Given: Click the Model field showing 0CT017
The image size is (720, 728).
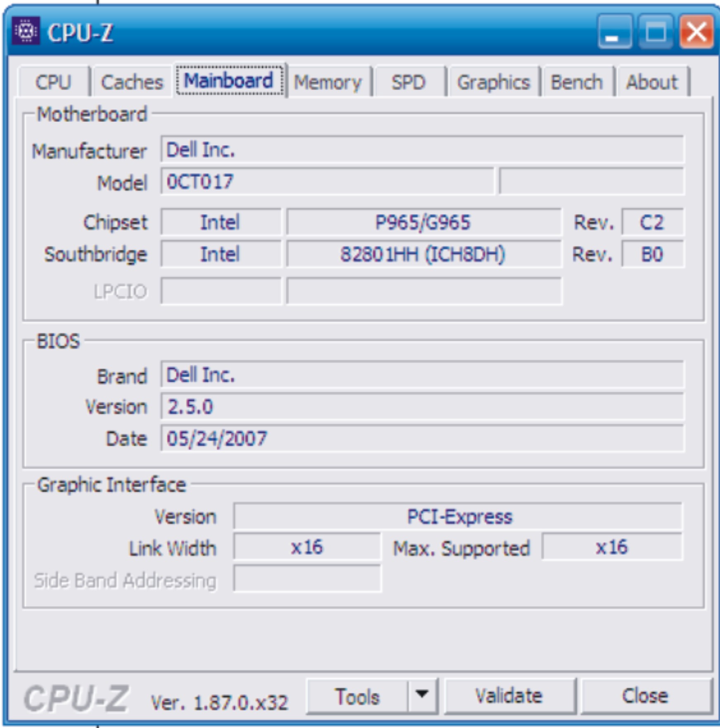Looking at the screenshot, I should click(328, 181).
